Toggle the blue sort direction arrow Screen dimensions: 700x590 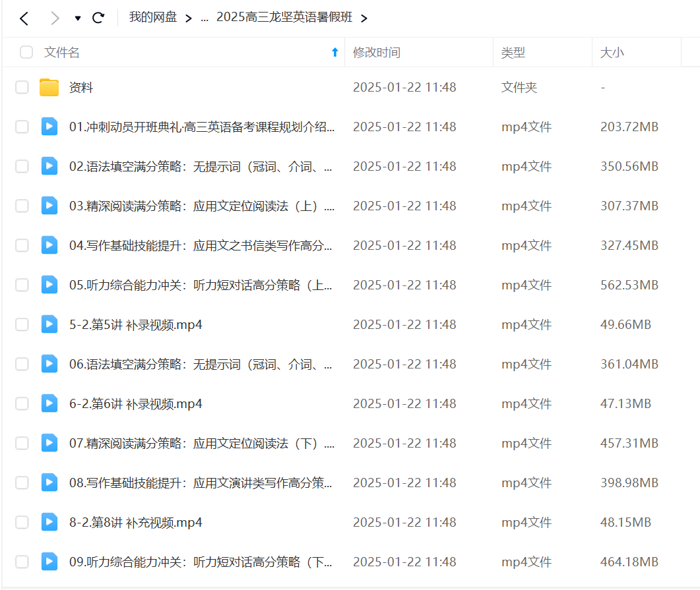pyautogui.click(x=334, y=52)
